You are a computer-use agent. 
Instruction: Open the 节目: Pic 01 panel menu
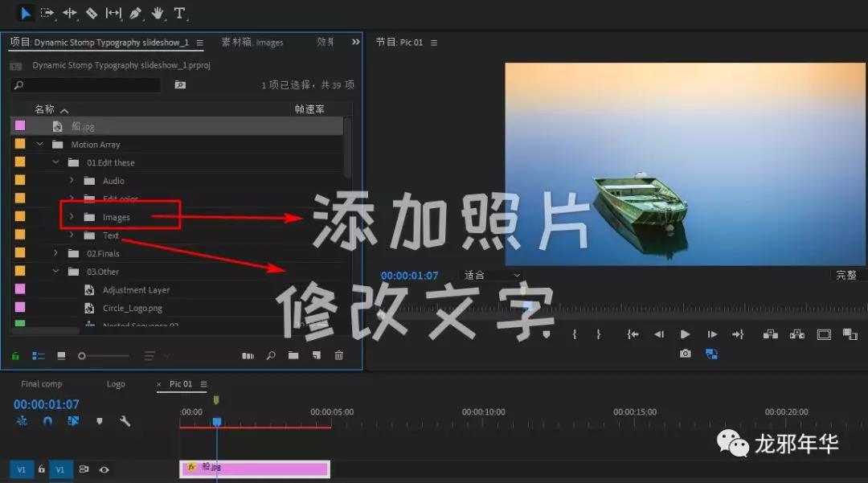(x=434, y=43)
